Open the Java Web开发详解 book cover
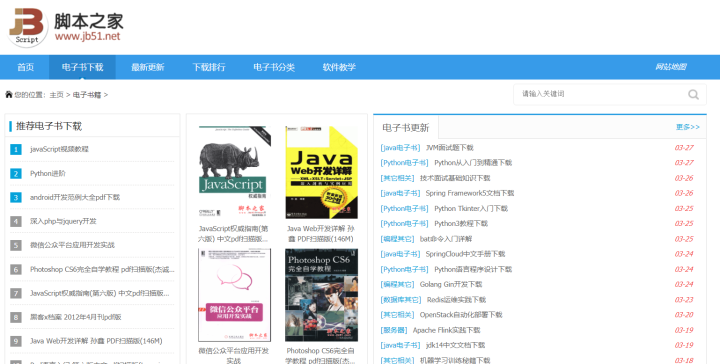 321,172
